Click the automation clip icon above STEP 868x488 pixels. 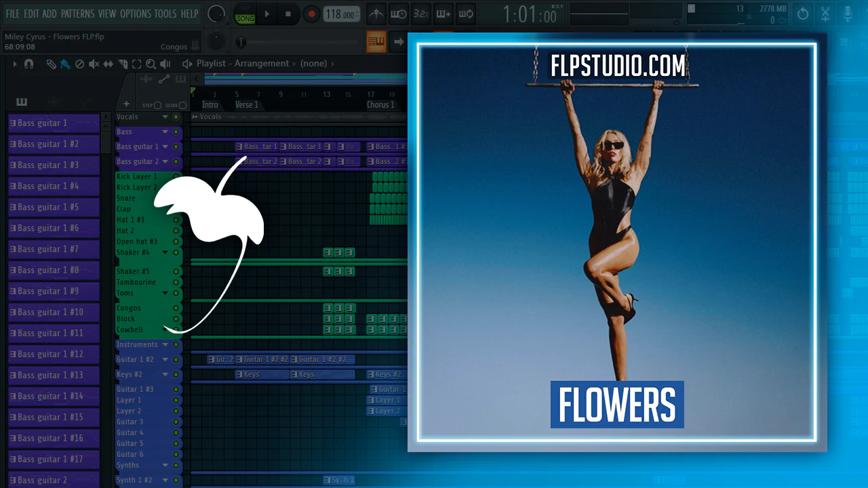click(163, 79)
